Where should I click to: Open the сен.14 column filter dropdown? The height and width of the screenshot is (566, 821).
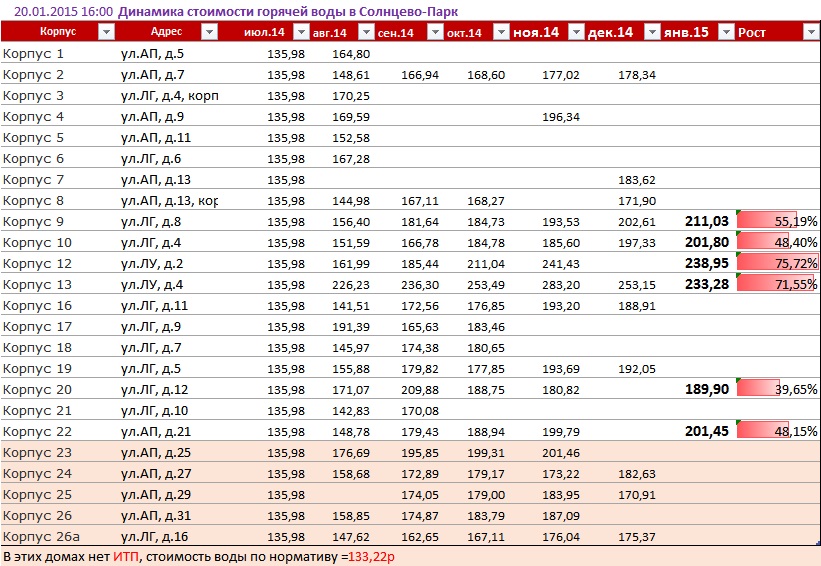point(435,32)
